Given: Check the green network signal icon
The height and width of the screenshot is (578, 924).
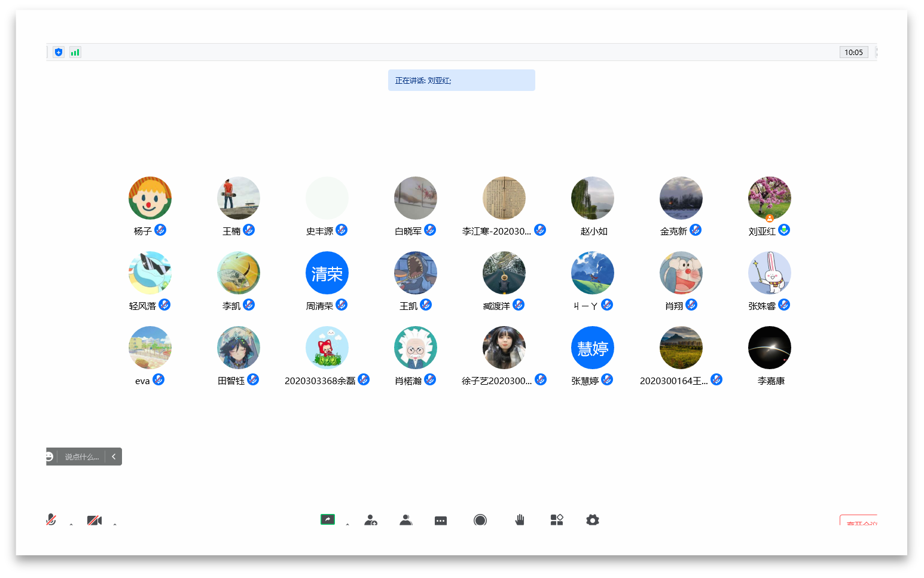Looking at the screenshot, I should [75, 52].
